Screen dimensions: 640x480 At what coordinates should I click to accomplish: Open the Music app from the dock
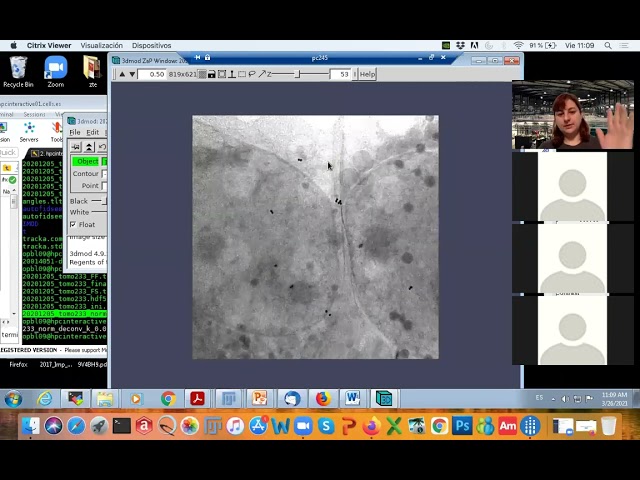(x=235, y=426)
